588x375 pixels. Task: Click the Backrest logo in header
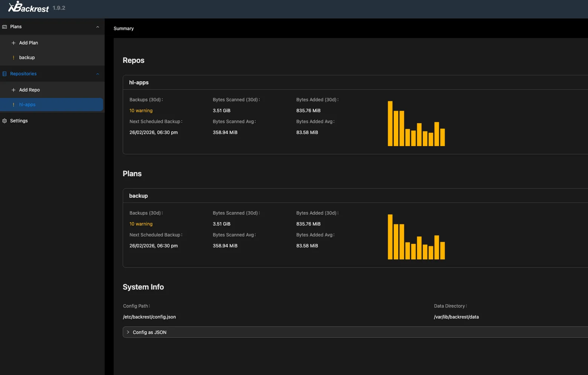[x=29, y=8]
